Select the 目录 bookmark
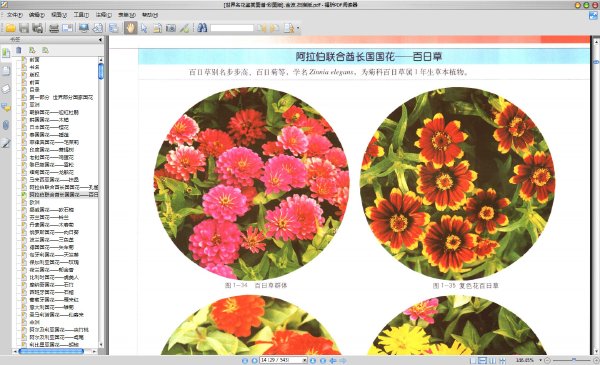The height and width of the screenshot is (365, 600). [x=34, y=90]
